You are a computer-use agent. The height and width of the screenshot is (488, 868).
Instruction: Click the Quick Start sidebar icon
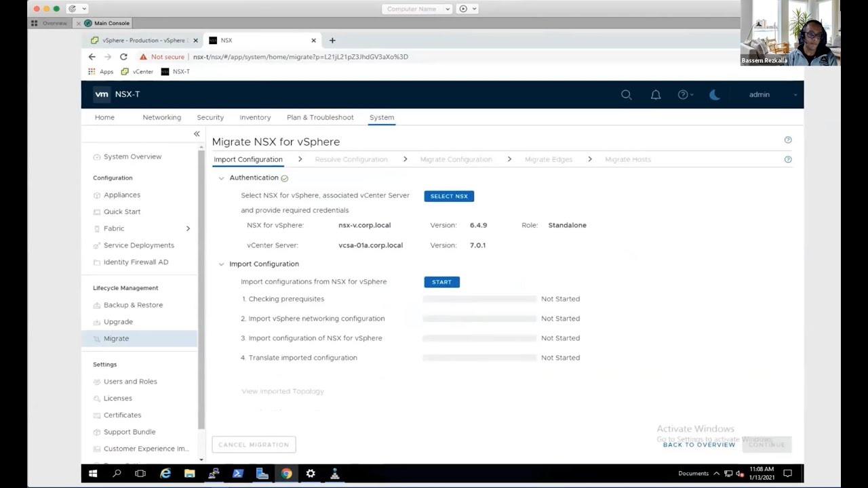[x=97, y=212]
